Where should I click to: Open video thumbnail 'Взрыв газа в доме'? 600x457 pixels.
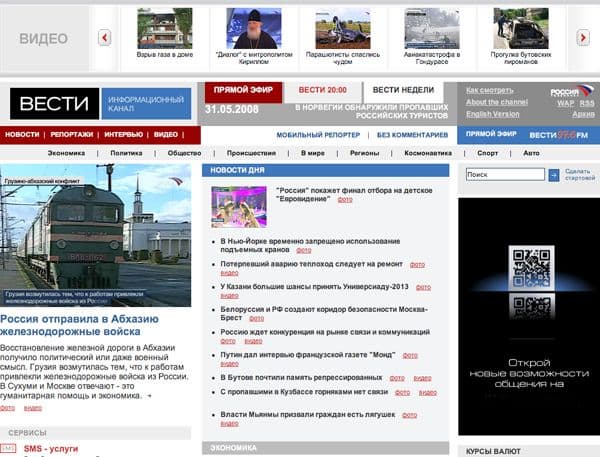[x=165, y=28]
